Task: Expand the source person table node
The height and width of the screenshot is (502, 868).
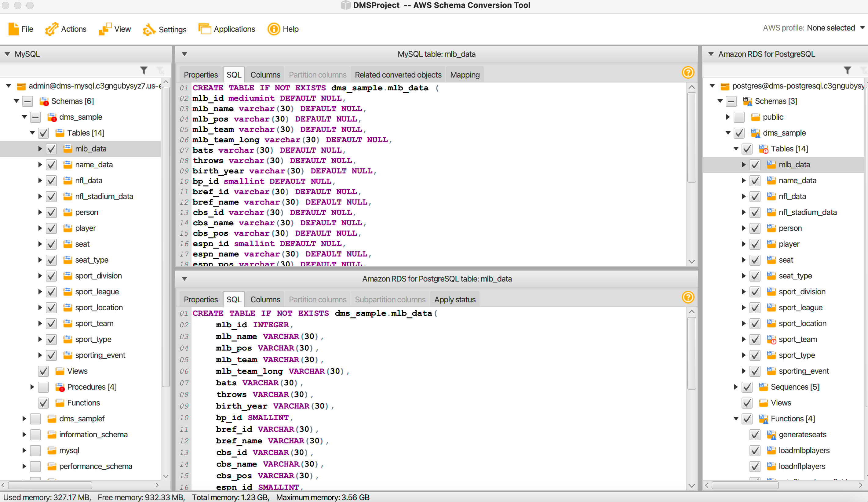Action: coord(40,212)
